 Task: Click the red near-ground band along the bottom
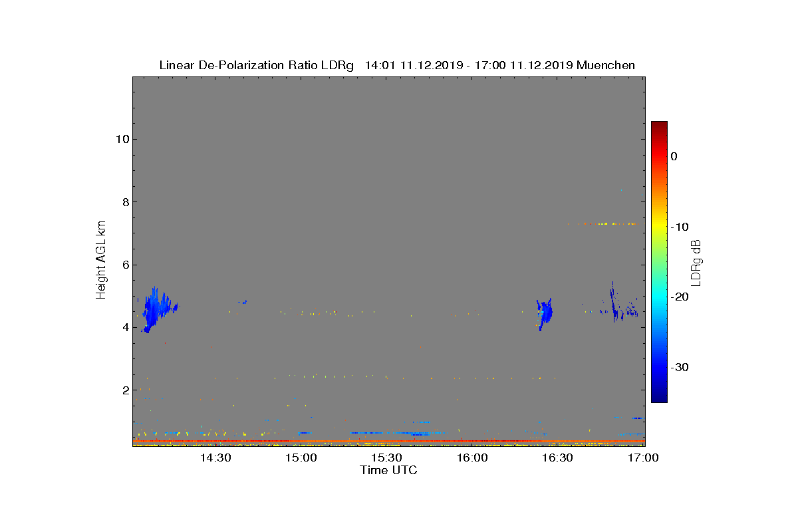coord(388,441)
